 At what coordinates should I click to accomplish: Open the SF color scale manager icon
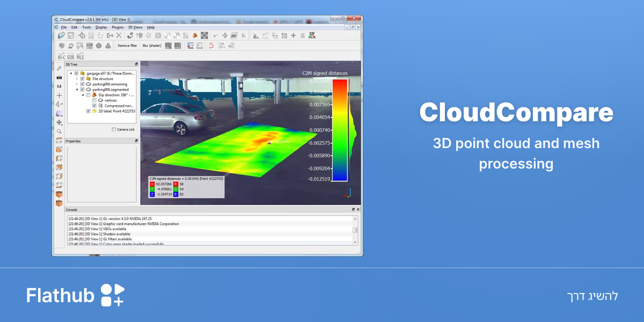[x=312, y=35]
